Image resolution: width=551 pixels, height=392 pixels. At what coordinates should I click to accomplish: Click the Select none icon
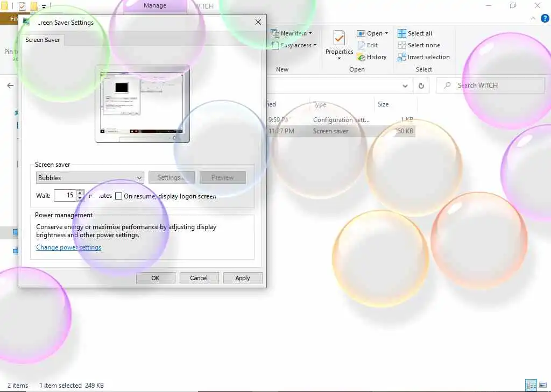(x=401, y=45)
